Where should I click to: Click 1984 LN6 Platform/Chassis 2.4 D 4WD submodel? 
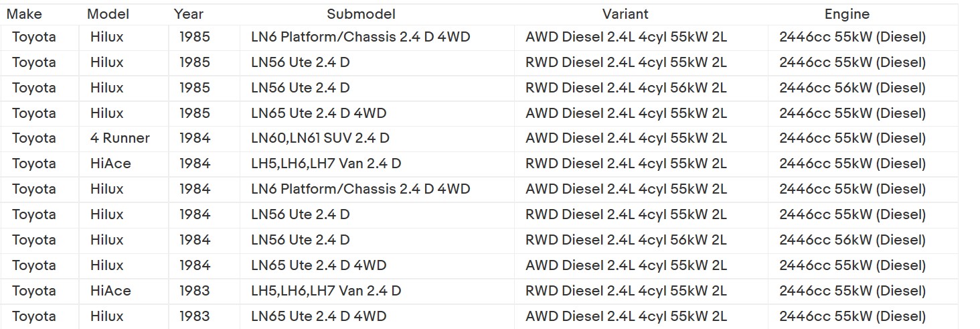tap(360, 189)
